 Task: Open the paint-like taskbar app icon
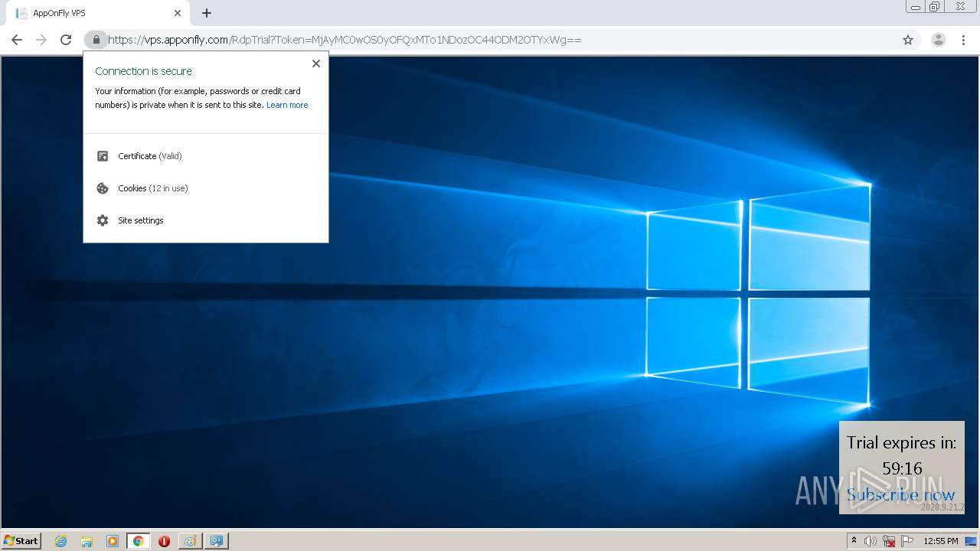(x=190, y=541)
